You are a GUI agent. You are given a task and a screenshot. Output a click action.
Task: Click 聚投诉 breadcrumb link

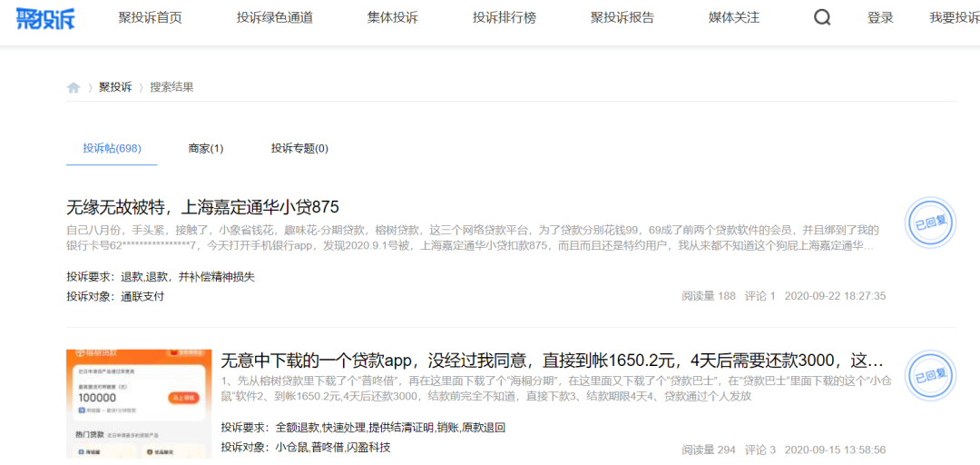[x=115, y=87]
